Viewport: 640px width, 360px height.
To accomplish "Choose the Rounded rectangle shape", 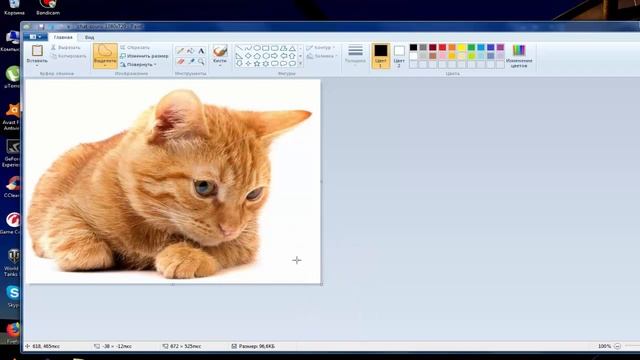I will click(x=275, y=48).
